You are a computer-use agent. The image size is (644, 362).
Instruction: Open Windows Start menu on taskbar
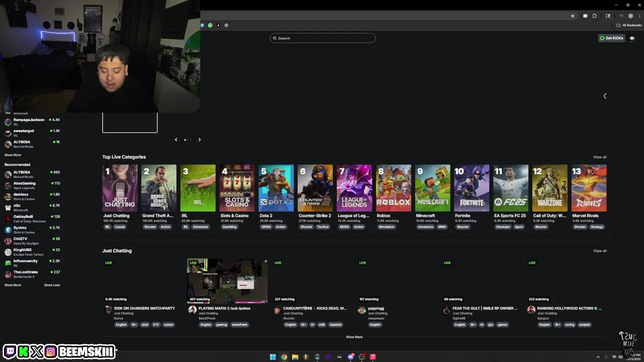click(x=273, y=357)
